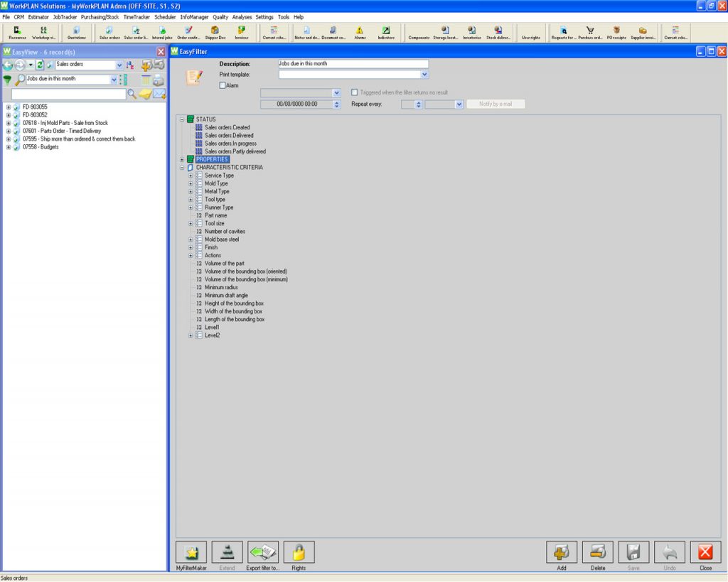This screenshot has width=728, height=582.
Task: Open the Scheduler menu
Action: (x=165, y=16)
